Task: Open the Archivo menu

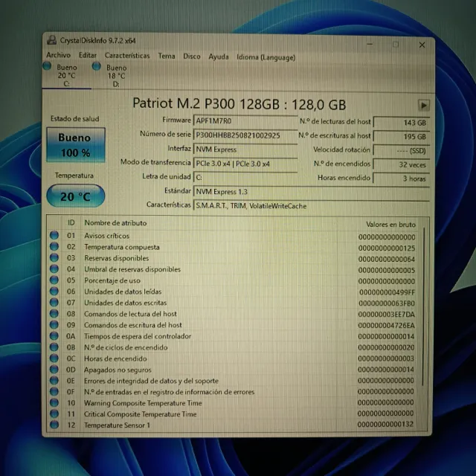Action: coord(59,56)
